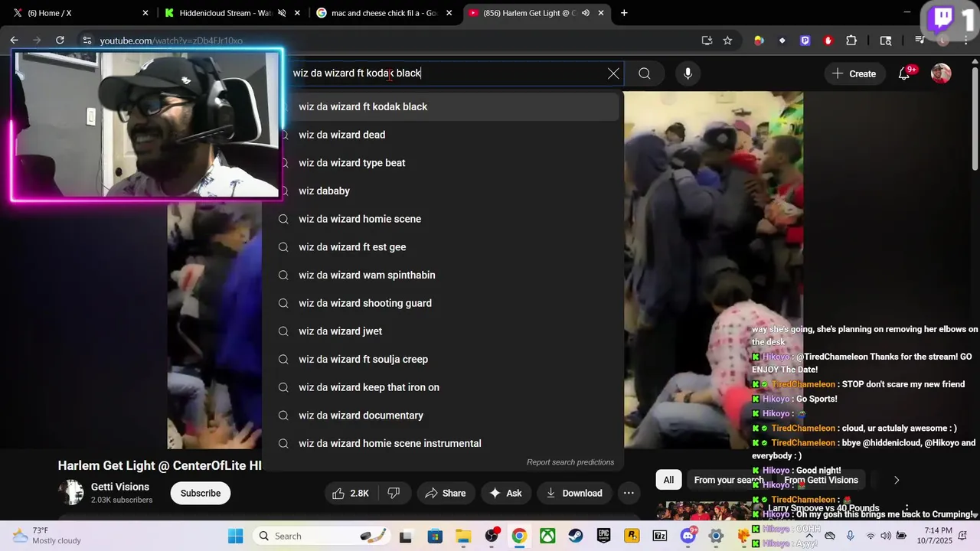Switch to mac and cheese Google tab
This screenshot has height=551, width=980.
[x=384, y=13]
